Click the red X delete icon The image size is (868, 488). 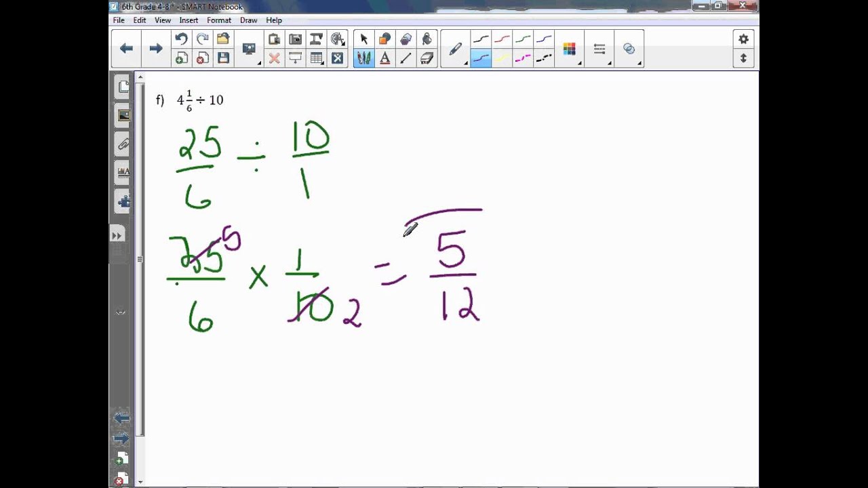pyautogui.click(x=274, y=58)
